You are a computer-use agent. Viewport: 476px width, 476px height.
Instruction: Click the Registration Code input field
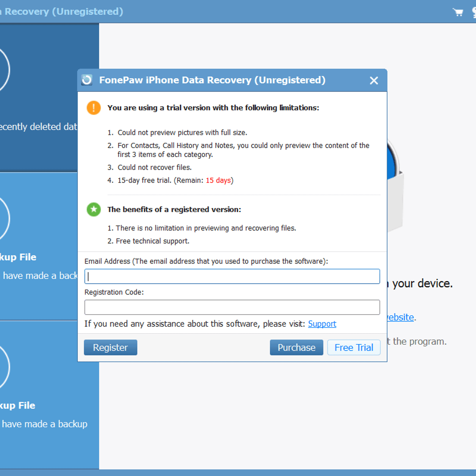(x=232, y=307)
